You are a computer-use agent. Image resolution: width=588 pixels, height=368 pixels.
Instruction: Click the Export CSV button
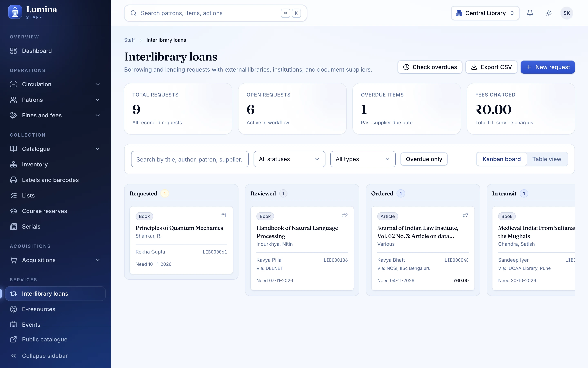[x=491, y=67]
